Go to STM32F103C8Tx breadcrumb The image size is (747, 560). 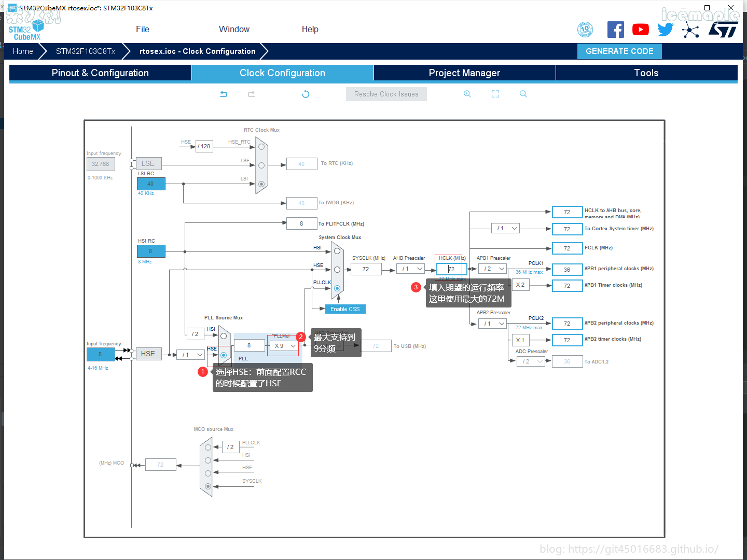(86, 51)
